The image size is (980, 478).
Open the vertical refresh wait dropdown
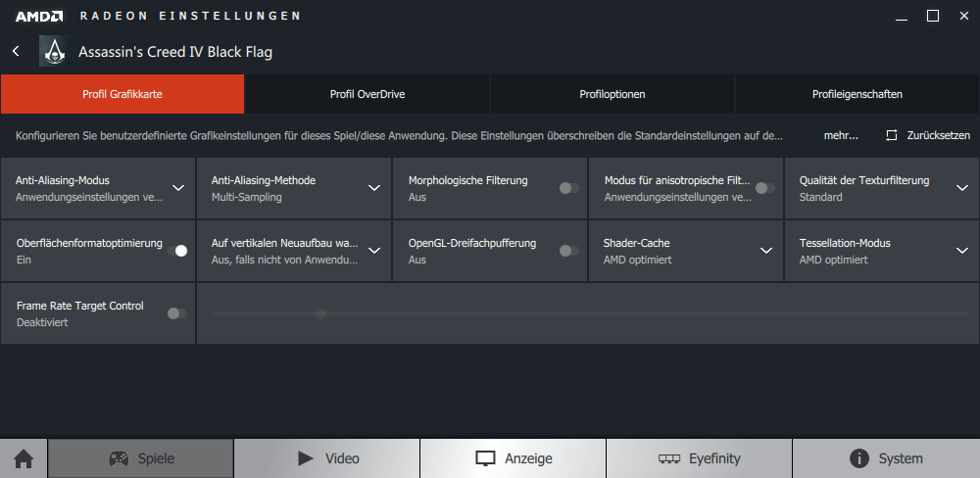coord(374,251)
